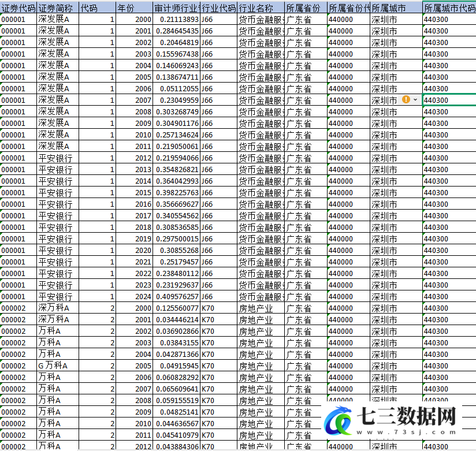
Task: Click the cell with value 0.125560077
Action: click(176, 308)
